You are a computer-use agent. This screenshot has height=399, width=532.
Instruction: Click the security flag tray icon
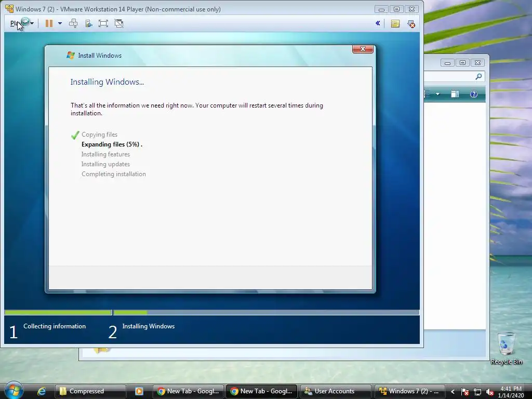pos(465,392)
